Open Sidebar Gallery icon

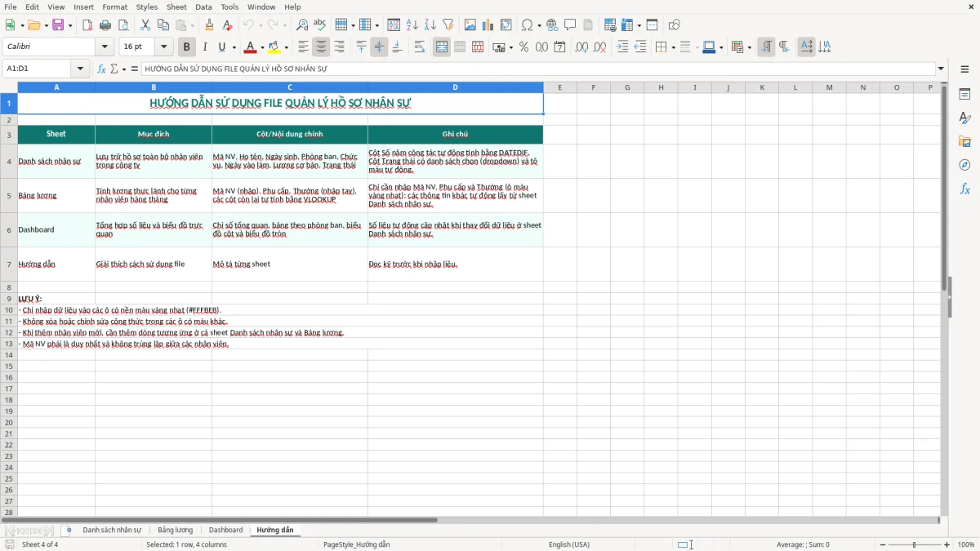point(964,141)
